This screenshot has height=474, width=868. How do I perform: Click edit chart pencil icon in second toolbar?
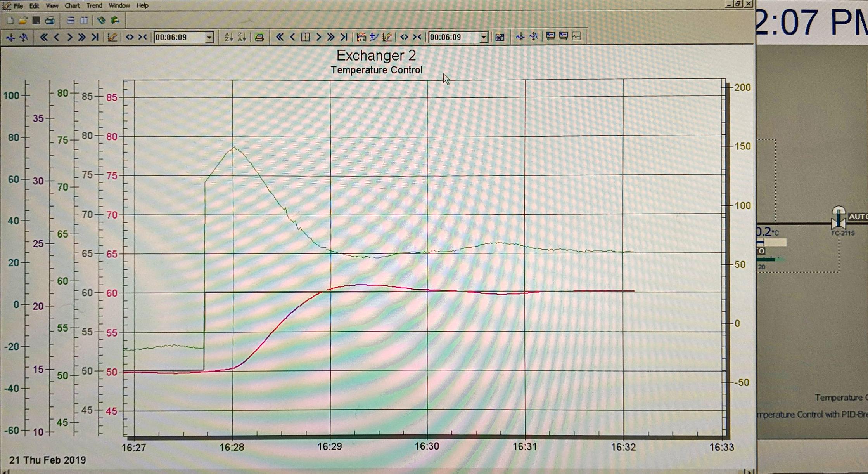pos(387,37)
